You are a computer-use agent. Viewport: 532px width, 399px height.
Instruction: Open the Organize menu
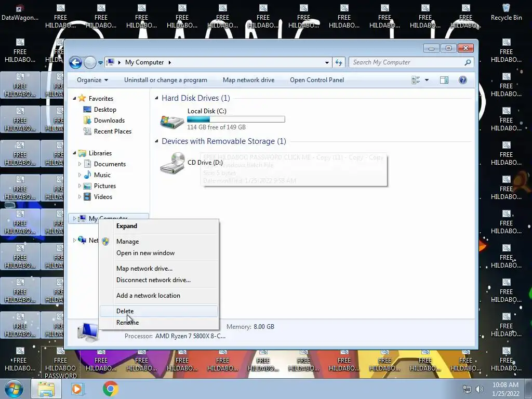[92, 80]
